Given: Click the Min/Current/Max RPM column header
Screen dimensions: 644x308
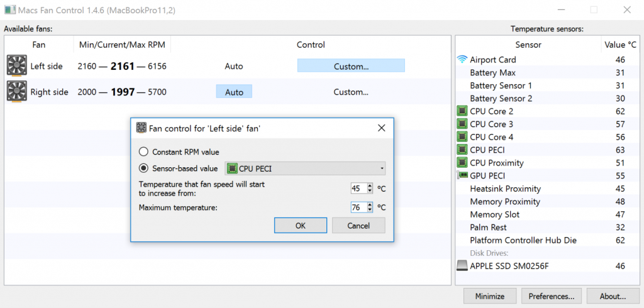Looking at the screenshot, I should click(122, 45).
